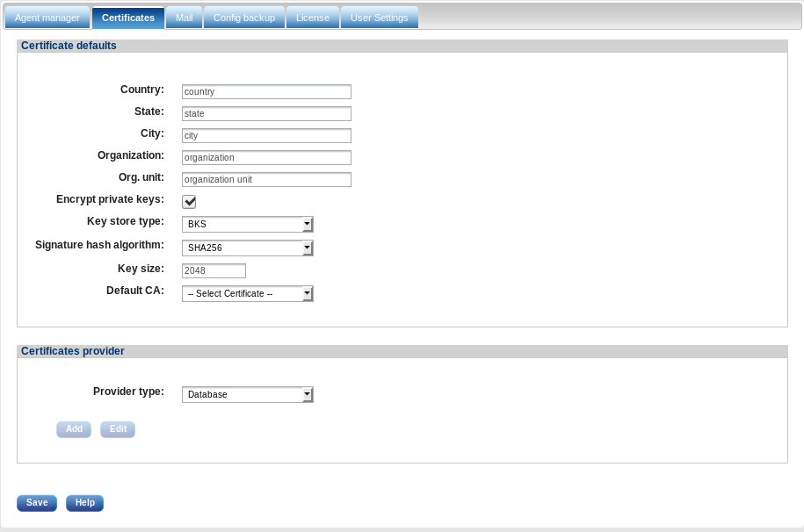Screen dimensions: 804x532
Task: Open Help for this page
Action: [x=85, y=503]
